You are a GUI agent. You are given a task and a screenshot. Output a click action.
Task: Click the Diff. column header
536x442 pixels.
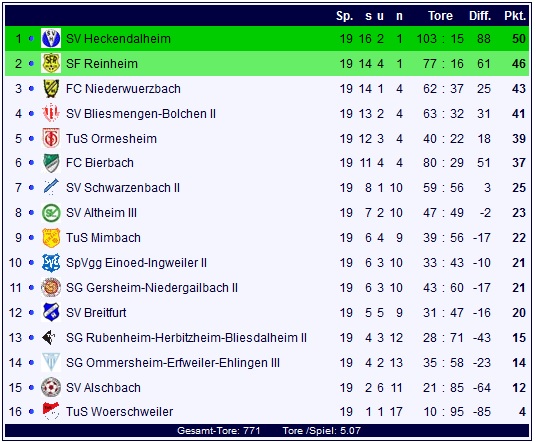click(480, 16)
